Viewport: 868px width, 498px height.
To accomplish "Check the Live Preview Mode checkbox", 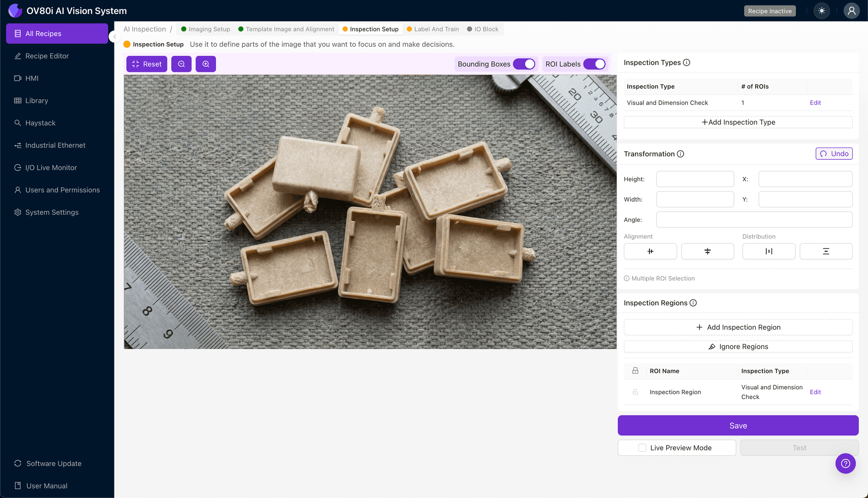I will pyautogui.click(x=643, y=448).
